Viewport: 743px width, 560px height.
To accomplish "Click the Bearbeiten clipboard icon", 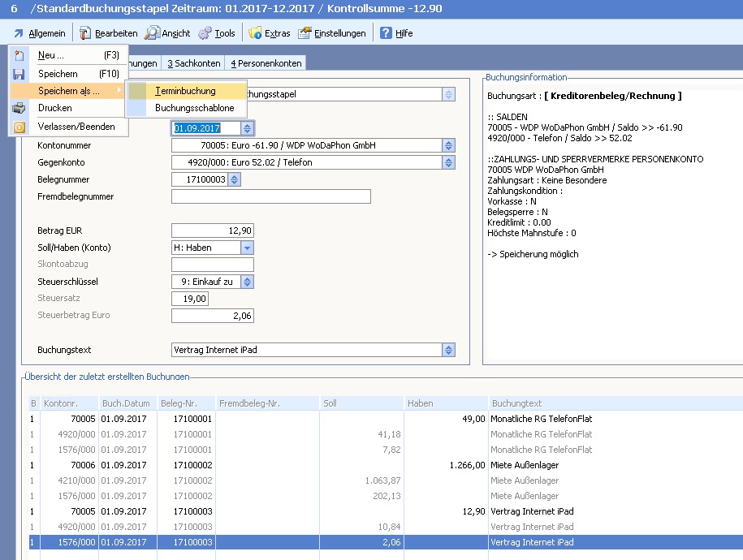I will (85, 33).
